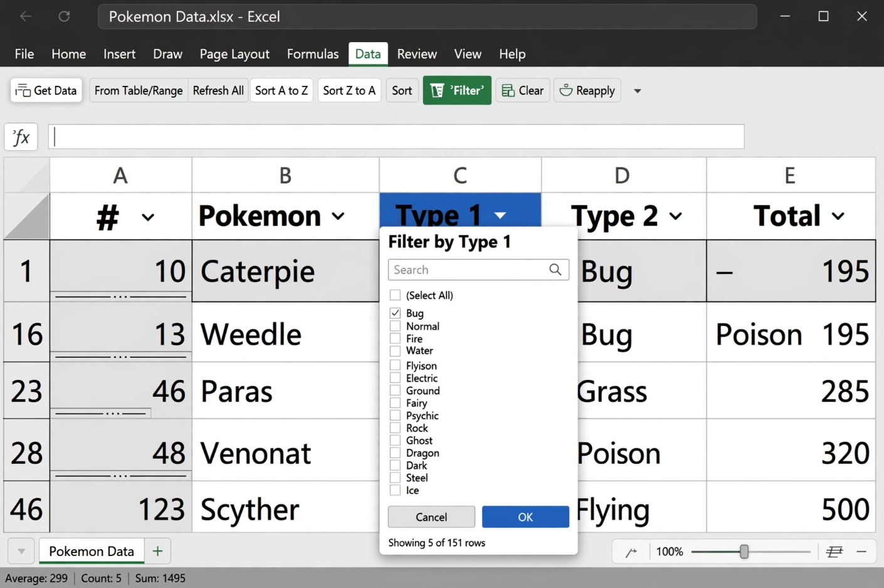Check the Psychic type checkbox
Screen dimensions: 884x588
click(x=395, y=416)
